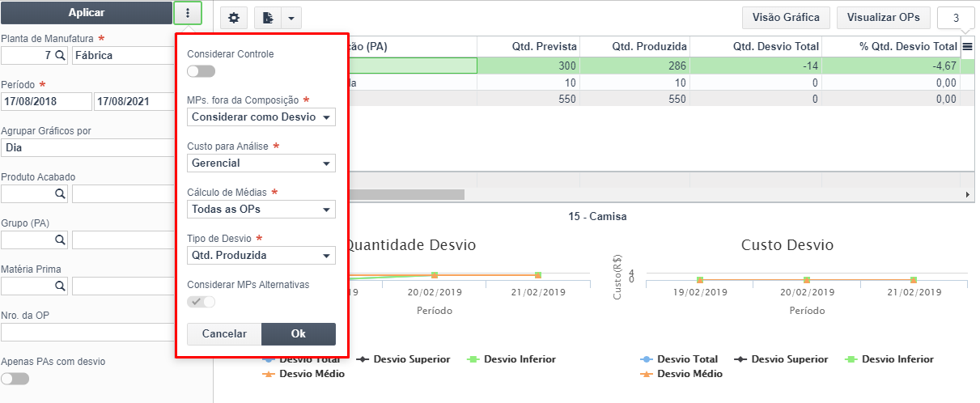Expand the MPs. fora da Composição dropdown
Viewport: 980px width, 403px height.
pyautogui.click(x=261, y=117)
